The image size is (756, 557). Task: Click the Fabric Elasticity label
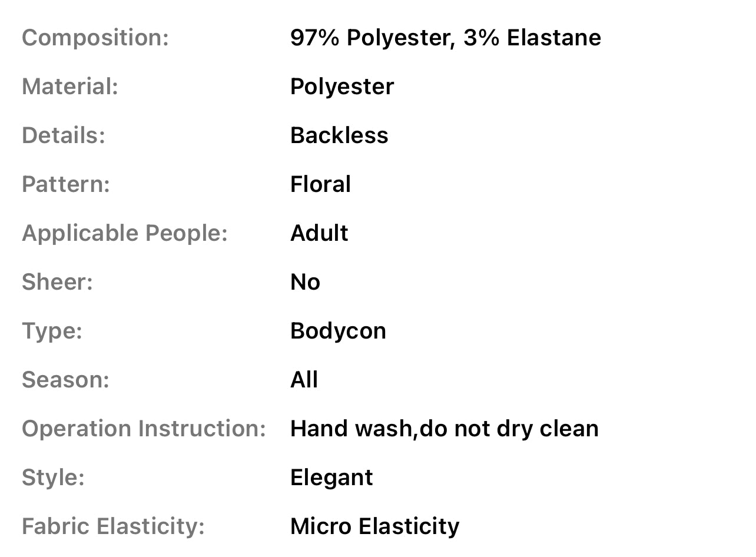tap(113, 526)
